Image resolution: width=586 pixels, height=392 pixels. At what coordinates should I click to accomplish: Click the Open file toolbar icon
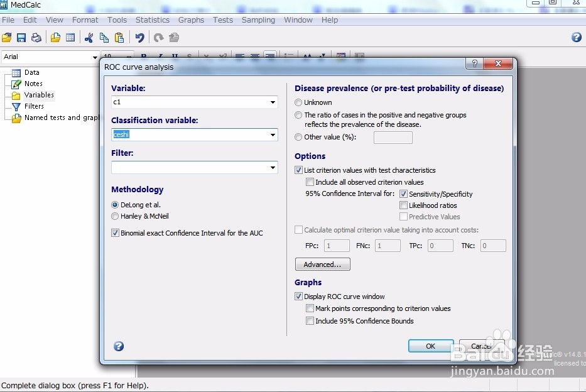click(x=7, y=37)
